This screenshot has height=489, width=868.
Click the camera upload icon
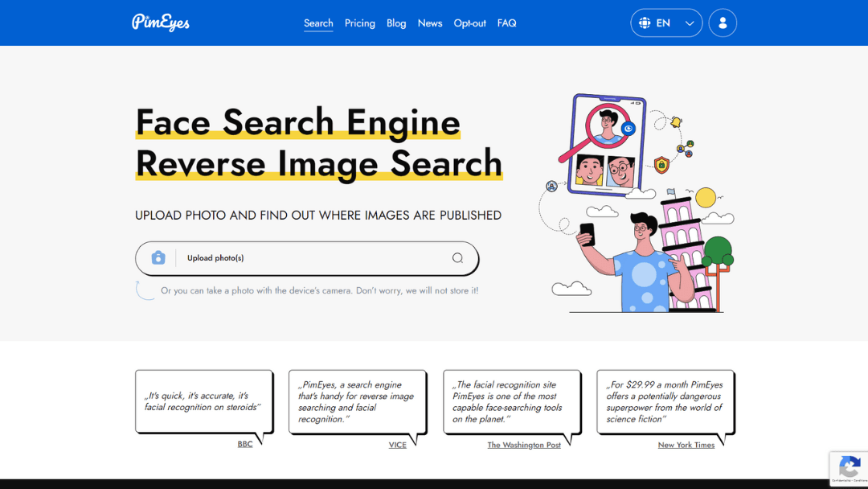(x=158, y=258)
